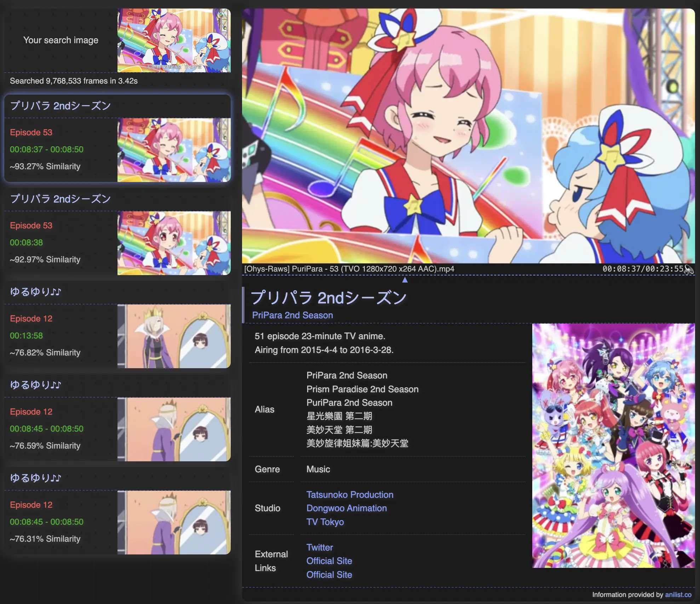Click 'Airing from 2015-4-4 to 2016-3-28.' text
700x604 pixels.
[x=324, y=350]
